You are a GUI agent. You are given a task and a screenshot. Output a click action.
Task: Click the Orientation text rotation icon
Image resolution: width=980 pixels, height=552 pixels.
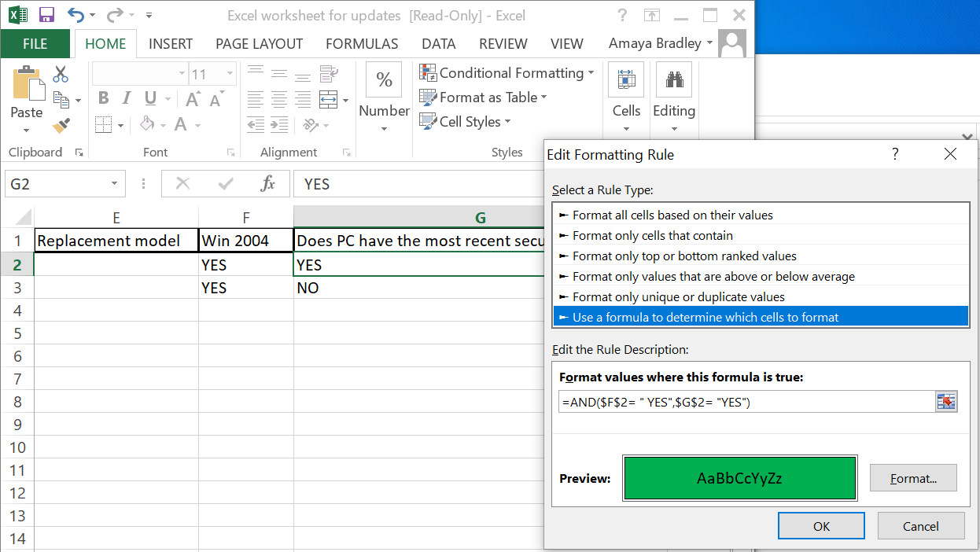pyautogui.click(x=310, y=125)
